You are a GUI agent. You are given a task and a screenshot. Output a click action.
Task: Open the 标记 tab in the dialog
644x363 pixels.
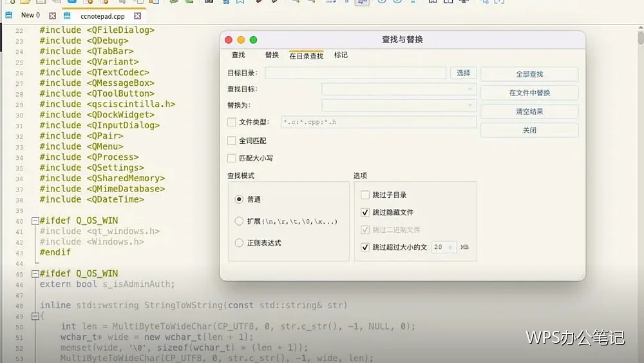(x=341, y=55)
